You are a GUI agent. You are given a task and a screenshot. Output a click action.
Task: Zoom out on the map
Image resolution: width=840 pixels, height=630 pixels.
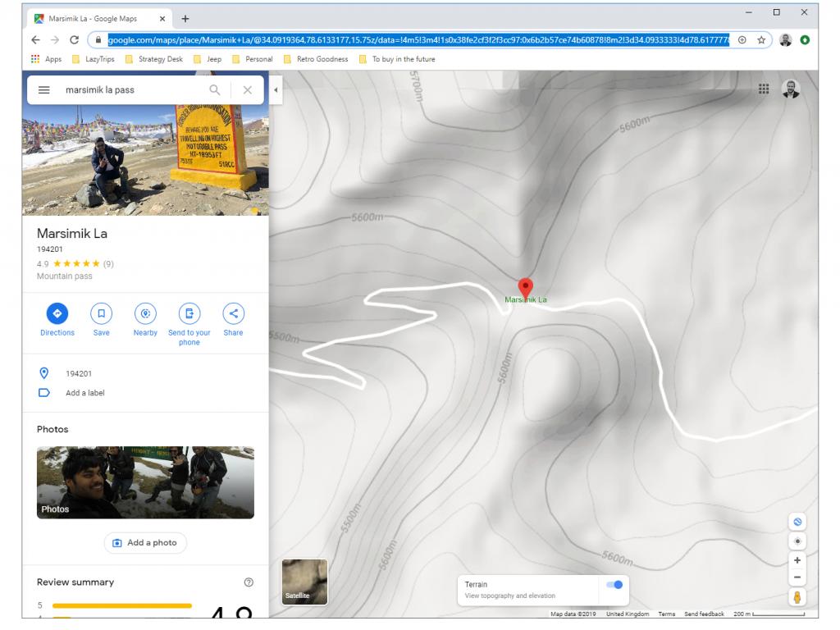click(797, 577)
